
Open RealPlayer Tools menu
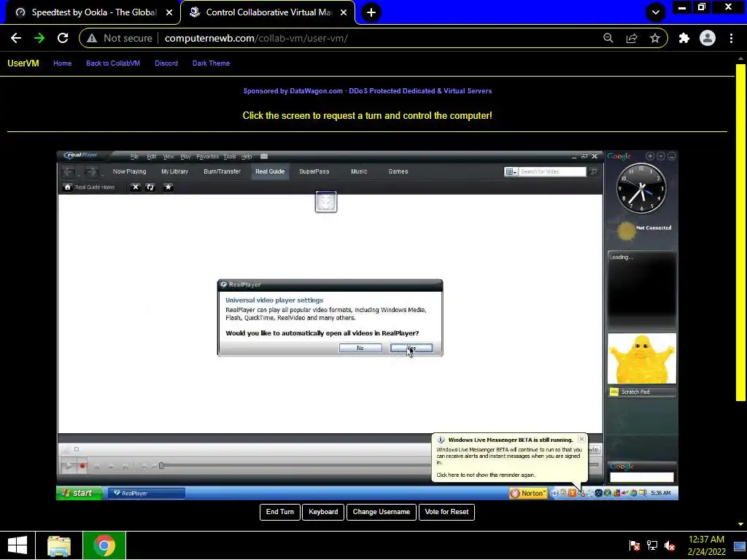point(230,157)
